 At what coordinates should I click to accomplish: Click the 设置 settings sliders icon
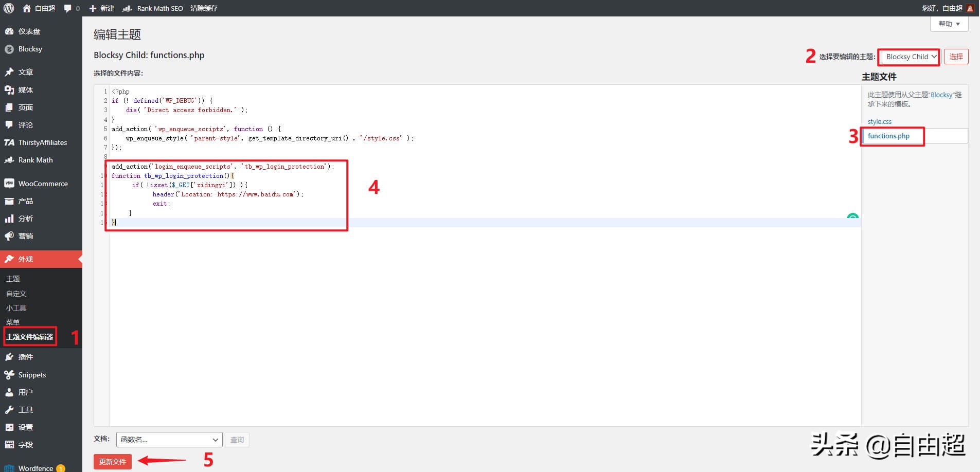click(x=9, y=427)
